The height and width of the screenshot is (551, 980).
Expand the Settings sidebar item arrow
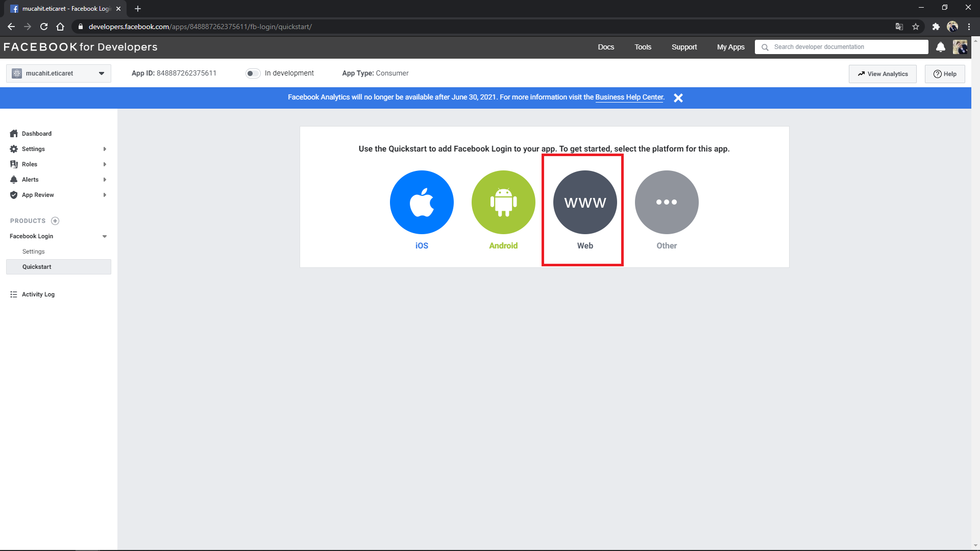(x=105, y=149)
